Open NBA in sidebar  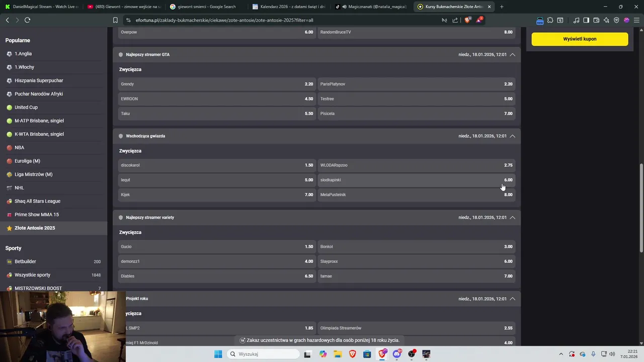53,147
